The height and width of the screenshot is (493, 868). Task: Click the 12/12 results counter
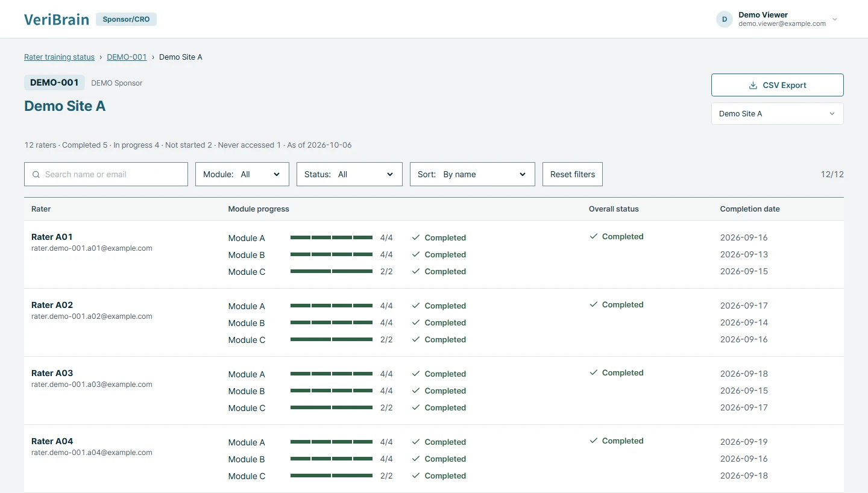[x=832, y=174]
